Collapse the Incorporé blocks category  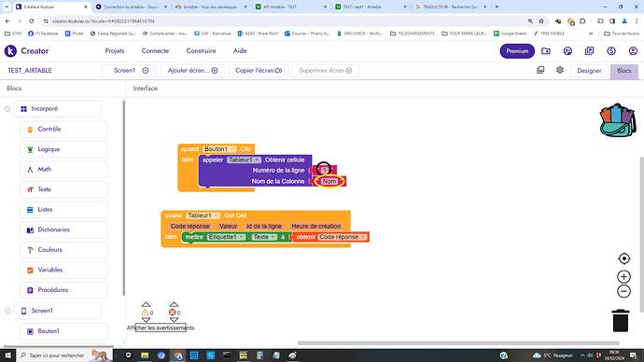(x=7, y=109)
